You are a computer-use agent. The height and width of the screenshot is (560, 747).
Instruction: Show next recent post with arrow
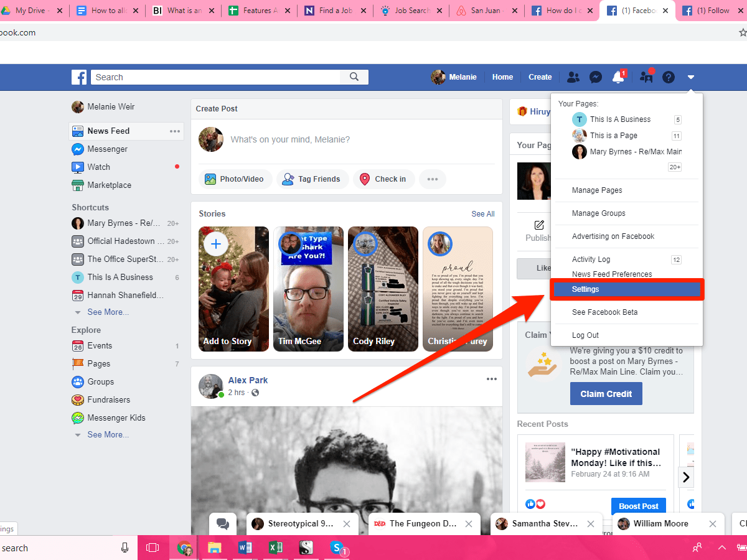click(x=686, y=477)
